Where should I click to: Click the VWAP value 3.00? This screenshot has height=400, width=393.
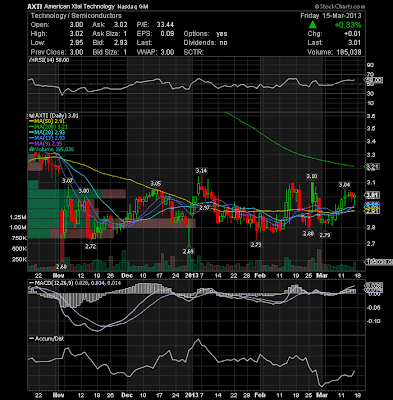point(167,52)
